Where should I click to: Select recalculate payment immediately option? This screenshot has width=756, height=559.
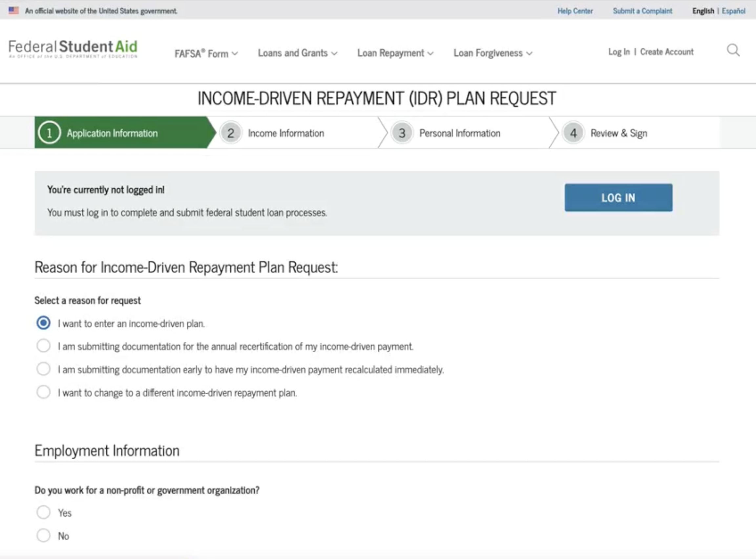pos(43,369)
